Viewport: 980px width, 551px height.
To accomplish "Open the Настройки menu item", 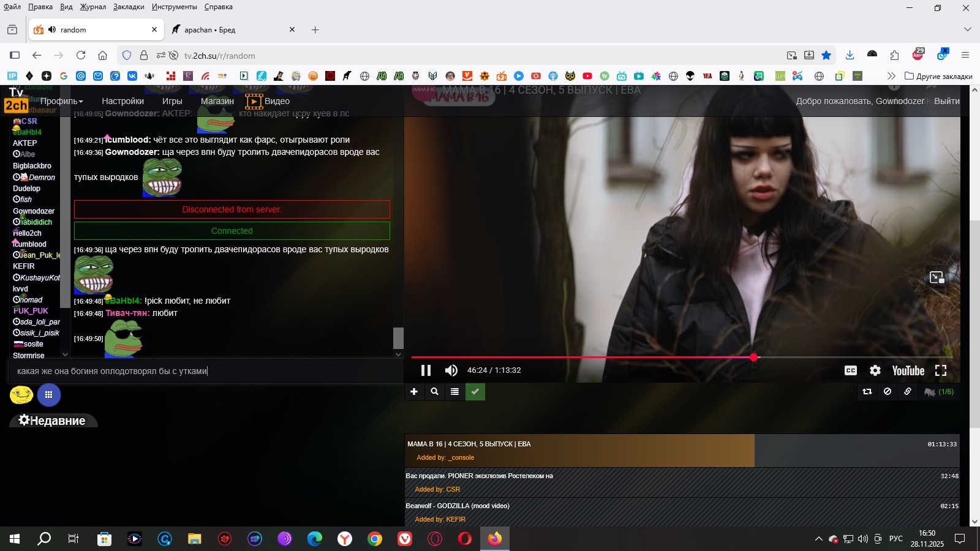I will pos(123,101).
